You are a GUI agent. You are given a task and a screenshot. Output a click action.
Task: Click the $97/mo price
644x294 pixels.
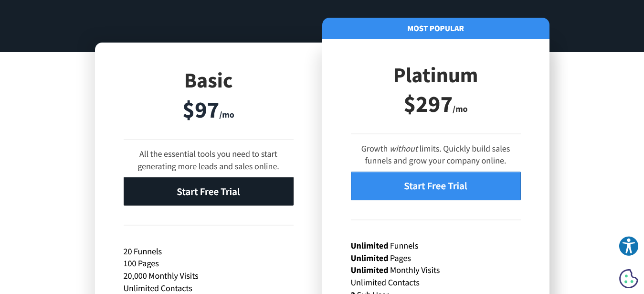click(208, 109)
